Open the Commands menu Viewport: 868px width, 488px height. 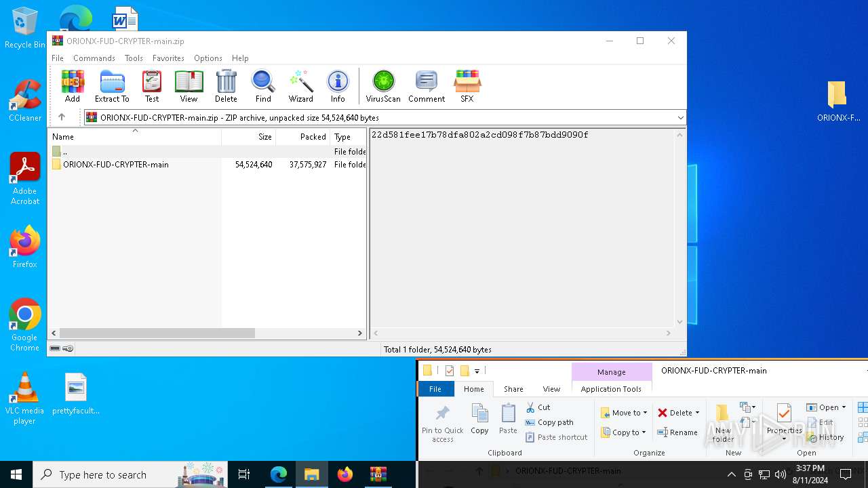[x=94, y=58]
